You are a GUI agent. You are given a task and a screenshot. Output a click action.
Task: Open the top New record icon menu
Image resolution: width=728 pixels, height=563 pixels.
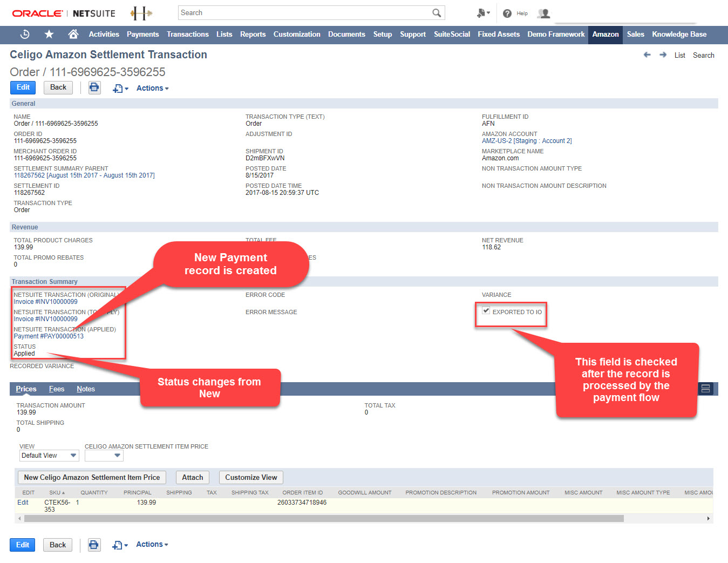click(120, 89)
